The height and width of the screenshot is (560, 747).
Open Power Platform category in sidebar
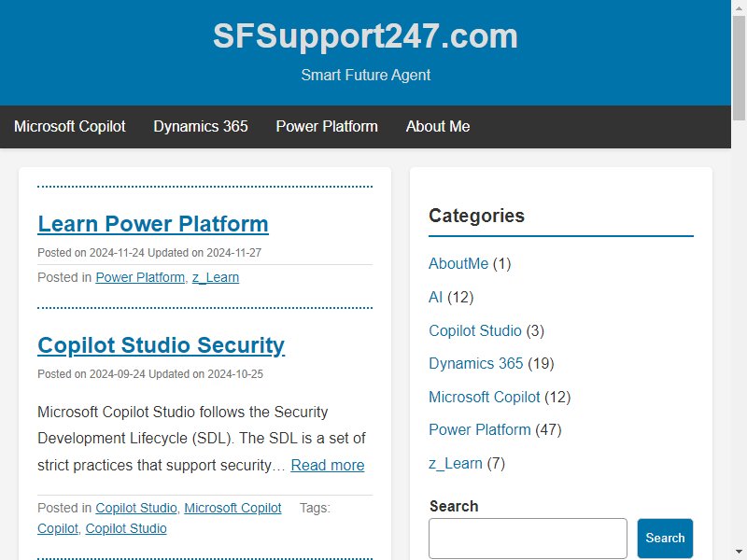480,429
